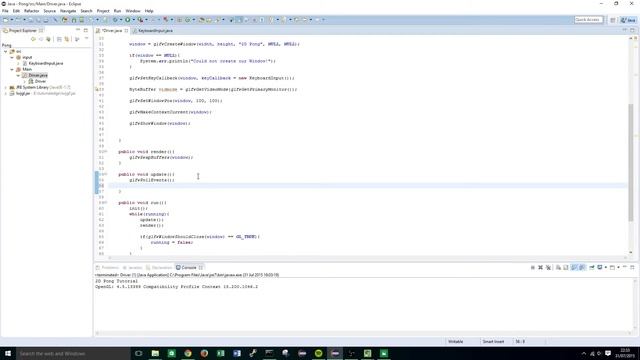Click the New file icon in the main toolbar
Screen dimensions: 640x360
pyautogui.click(x=6, y=20)
